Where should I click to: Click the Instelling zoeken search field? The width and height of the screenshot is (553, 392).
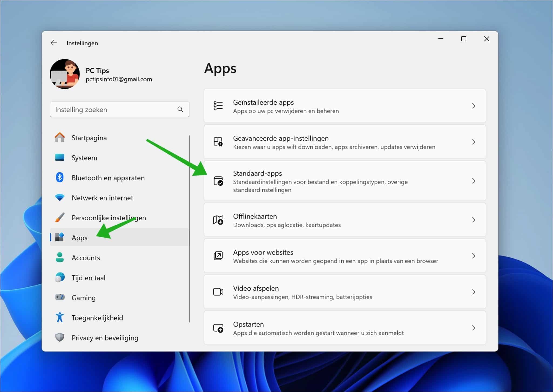click(x=108, y=109)
